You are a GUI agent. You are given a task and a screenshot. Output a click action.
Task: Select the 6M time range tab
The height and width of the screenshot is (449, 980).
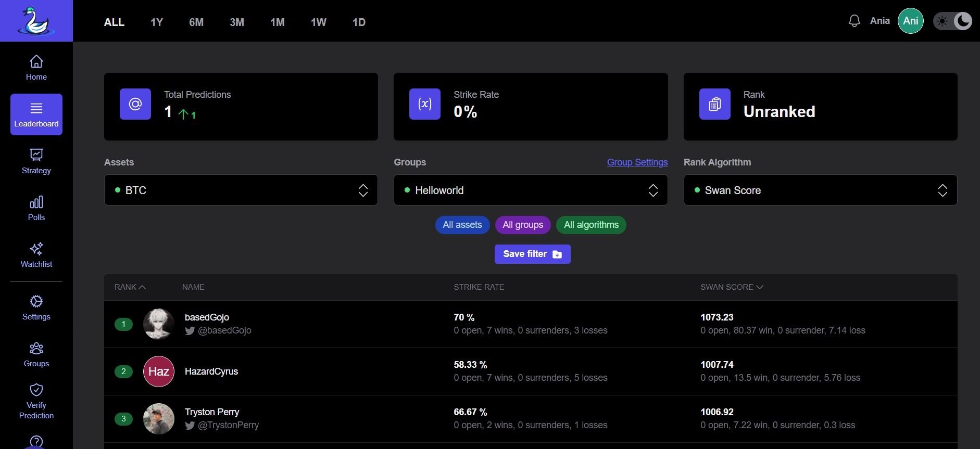(x=196, y=22)
